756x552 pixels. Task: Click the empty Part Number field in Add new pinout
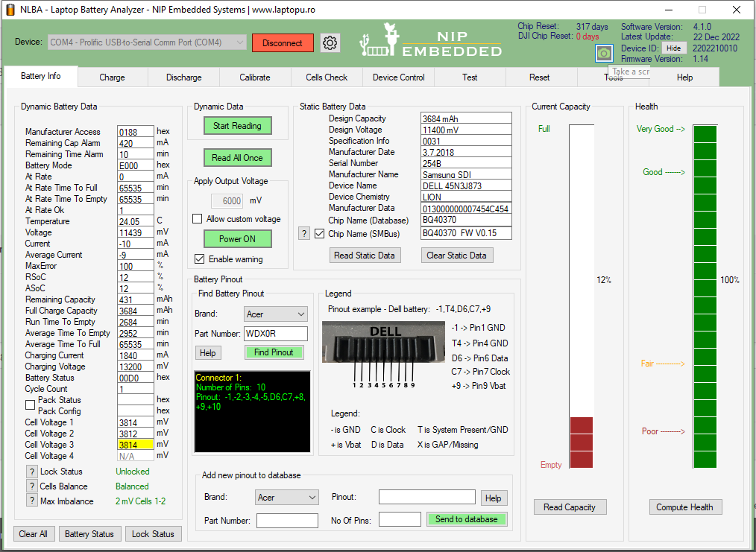tap(287, 521)
